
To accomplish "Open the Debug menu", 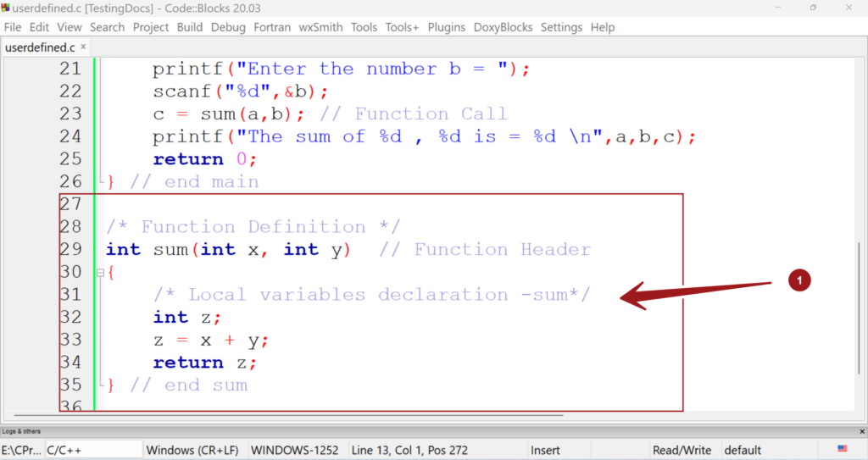I will point(228,27).
